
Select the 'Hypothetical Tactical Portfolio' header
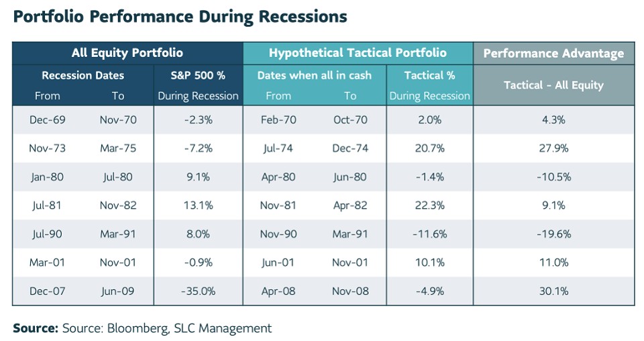point(358,53)
